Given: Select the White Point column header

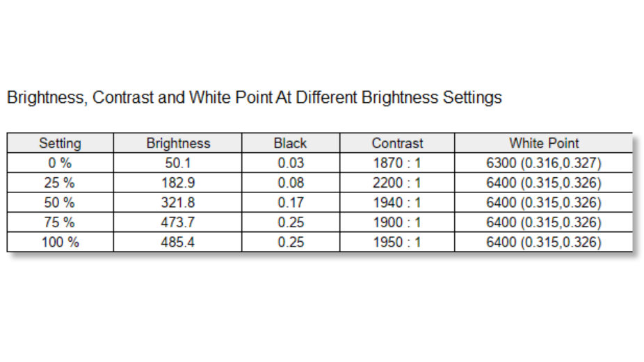Looking at the screenshot, I should click(x=544, y=144).
